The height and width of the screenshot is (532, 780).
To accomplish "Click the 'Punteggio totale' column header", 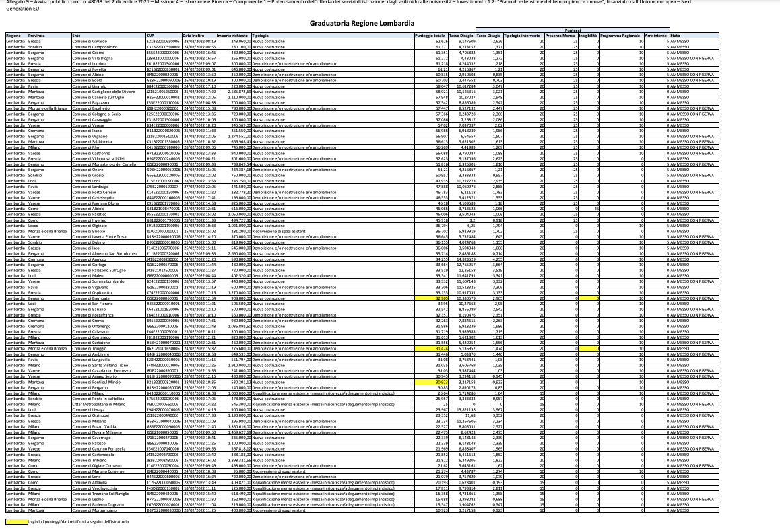I will tap(430, 35).
